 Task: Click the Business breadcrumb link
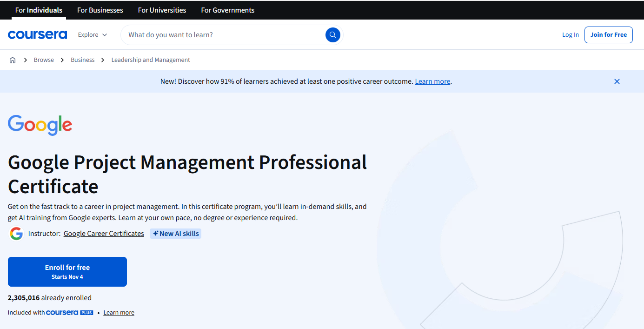coord(82,60)
